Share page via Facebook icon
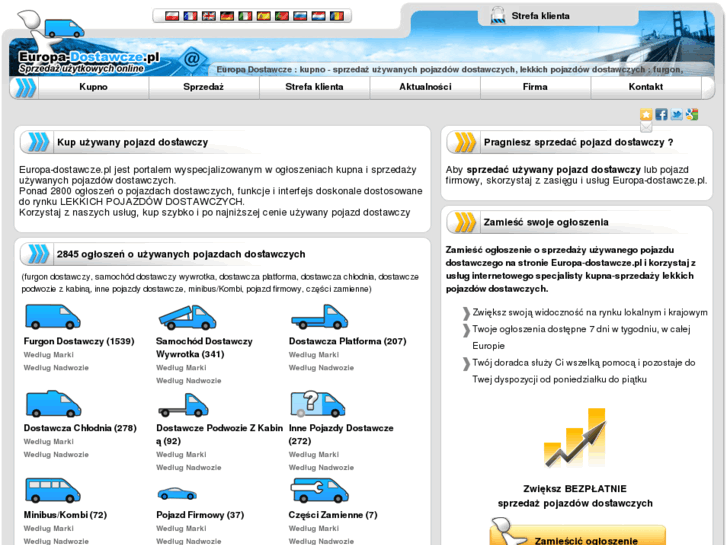 click(662, 115)
